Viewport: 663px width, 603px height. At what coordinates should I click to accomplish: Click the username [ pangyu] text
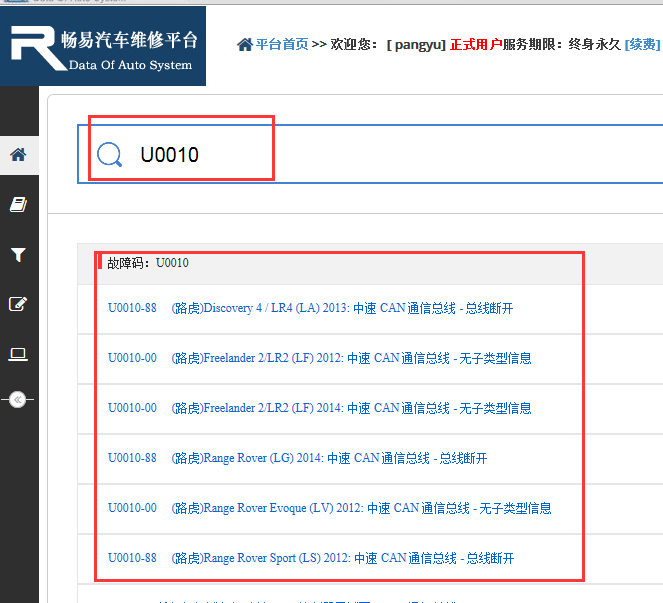(416, 44)
